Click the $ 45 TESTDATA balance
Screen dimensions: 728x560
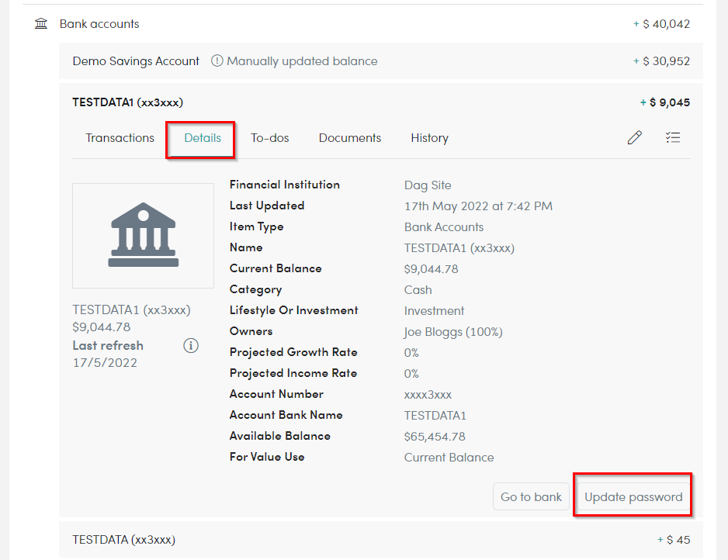point(674,540)
